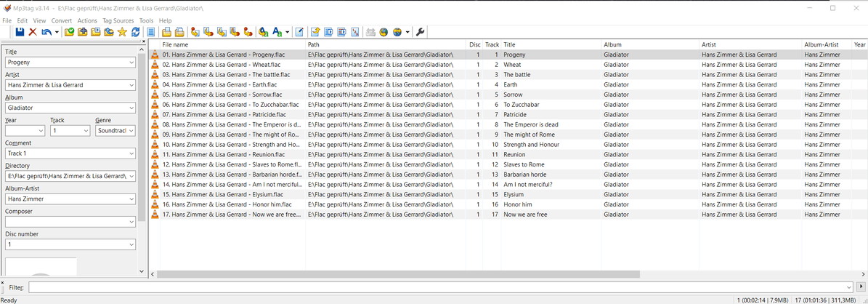Open the File menu
Viewport: 868px width, 304px height.
coord(7,20)
